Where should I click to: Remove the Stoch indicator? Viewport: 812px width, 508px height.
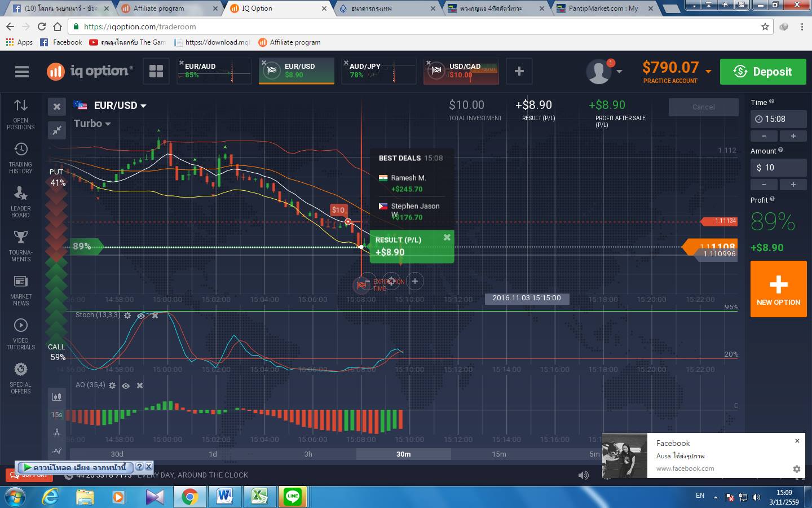(x=155, y=316)
